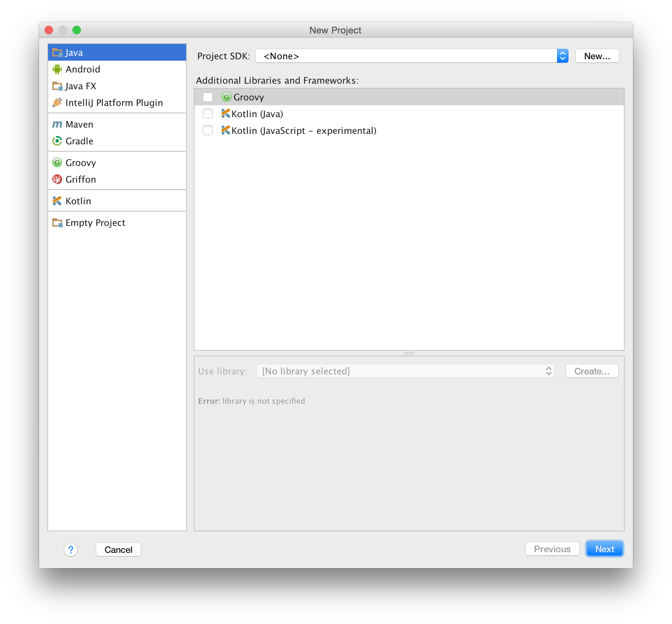
Task: Click the Java FX folder icon
Action: [x=58, y=86]
